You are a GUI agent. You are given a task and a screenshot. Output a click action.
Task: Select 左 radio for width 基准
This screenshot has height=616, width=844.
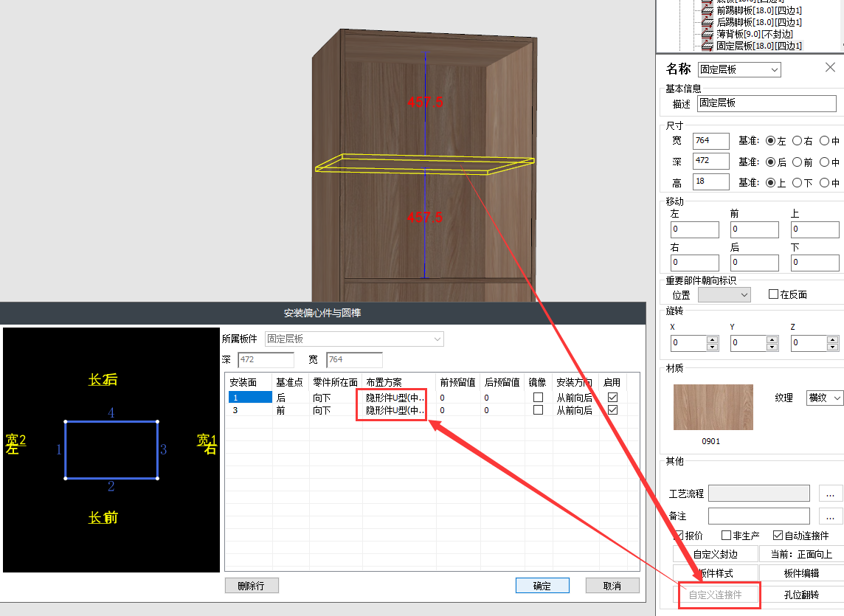pyautogui.click(x=770, y=141)
